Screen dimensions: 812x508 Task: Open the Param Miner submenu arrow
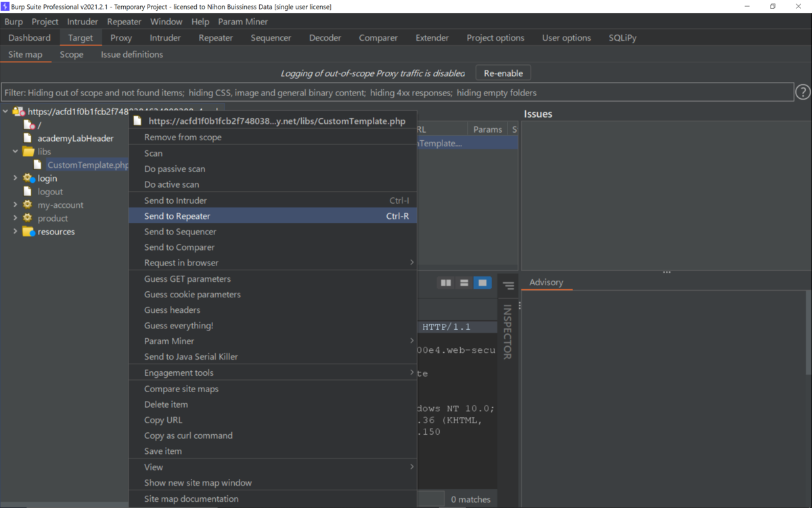(x=411, y=341)
